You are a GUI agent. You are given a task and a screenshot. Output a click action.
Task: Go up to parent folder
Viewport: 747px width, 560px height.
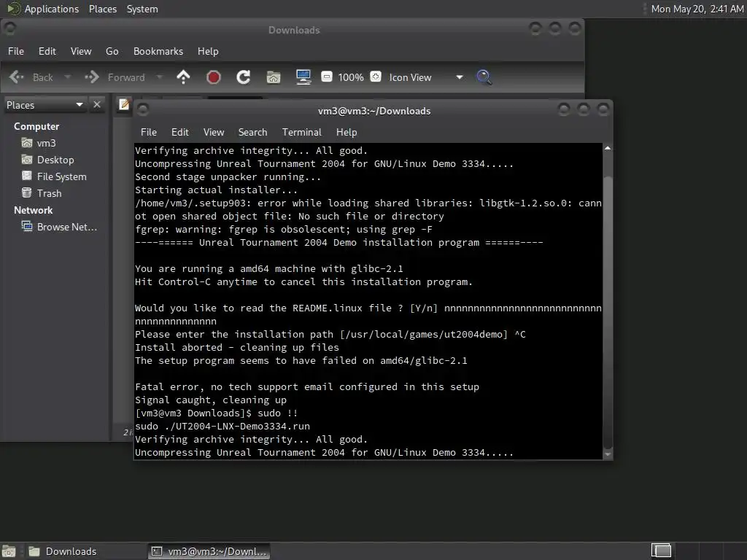coord(183,77)
